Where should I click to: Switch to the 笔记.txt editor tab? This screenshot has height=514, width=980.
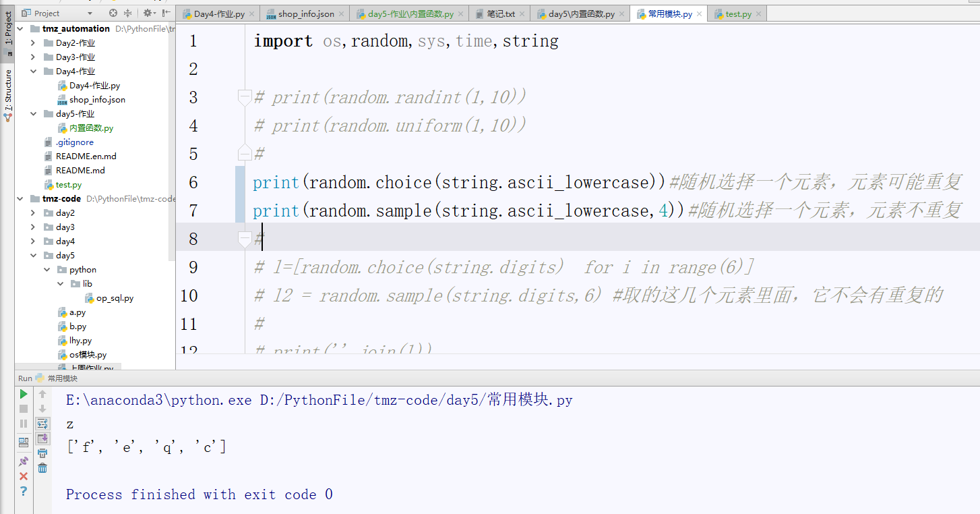(x=501, y=13)
